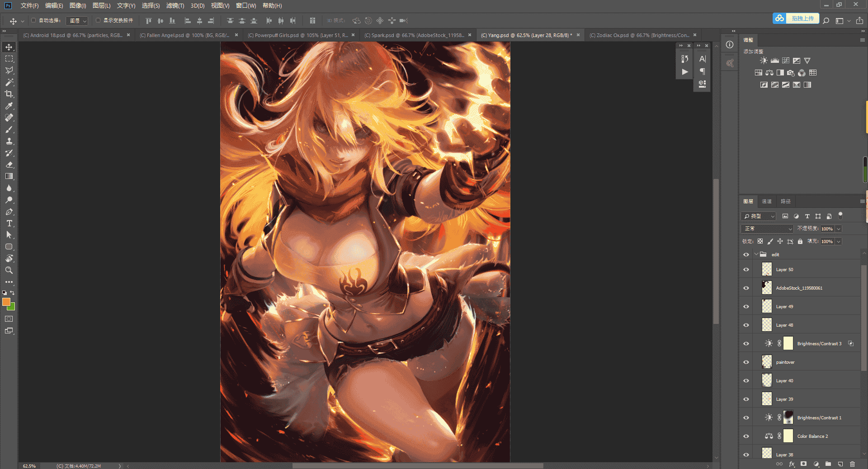Hide the Layer 50 layer
Image resolution: width=868 pixels, height=469 pixels.
pyautogui.click(x=746, y=270)
